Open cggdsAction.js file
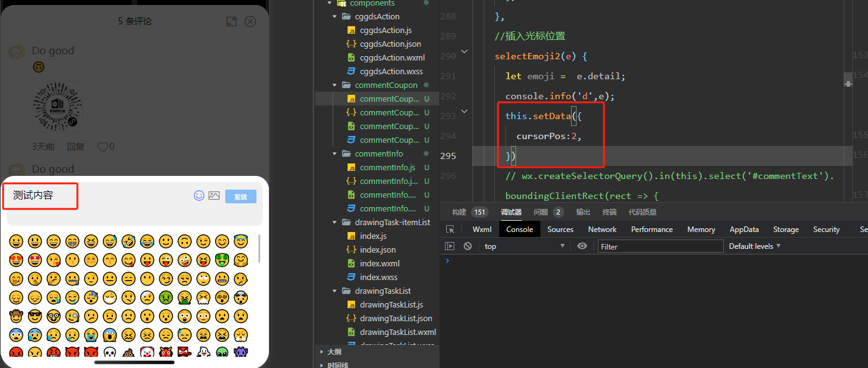The height and width of the screenshot is (368, 868). [x=386, y=30]
